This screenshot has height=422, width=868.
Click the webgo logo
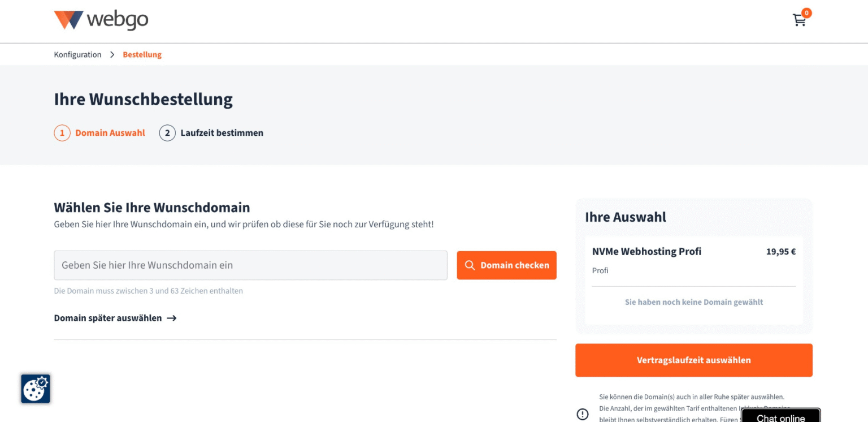tap(101, 19)
